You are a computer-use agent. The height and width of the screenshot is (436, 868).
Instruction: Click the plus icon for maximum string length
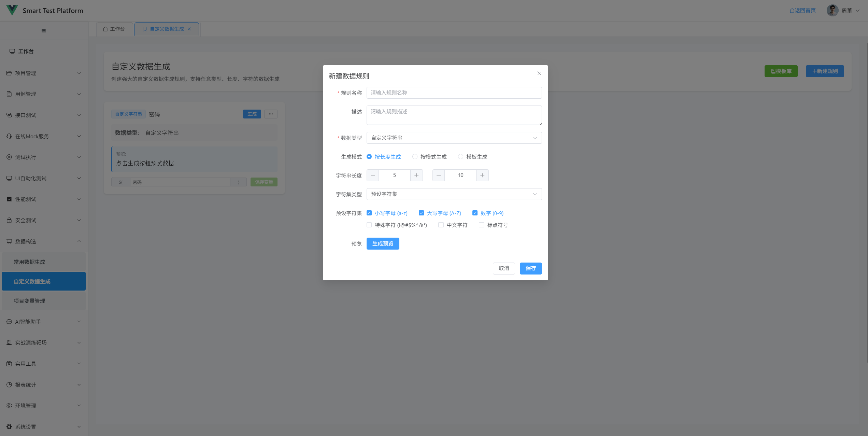point(482,175)
